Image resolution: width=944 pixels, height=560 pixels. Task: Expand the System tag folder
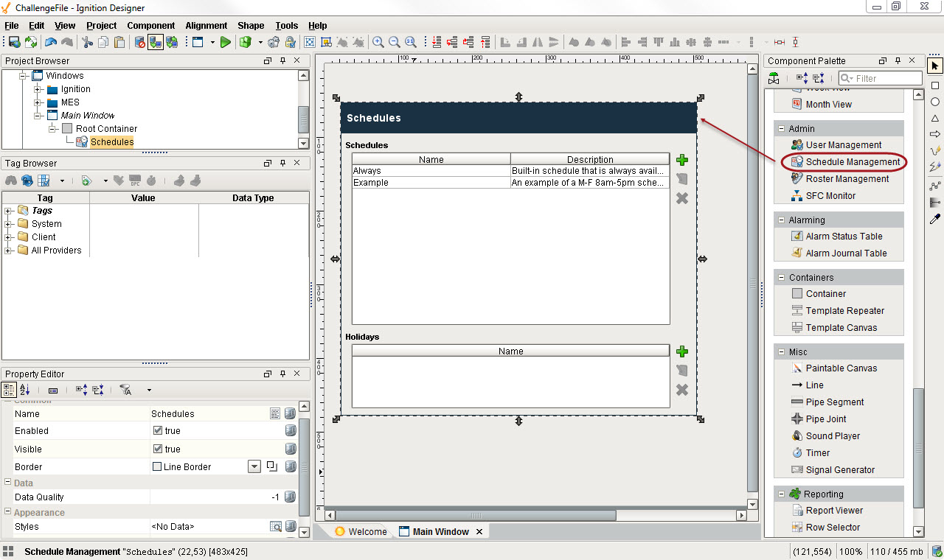tap(9, 224)
